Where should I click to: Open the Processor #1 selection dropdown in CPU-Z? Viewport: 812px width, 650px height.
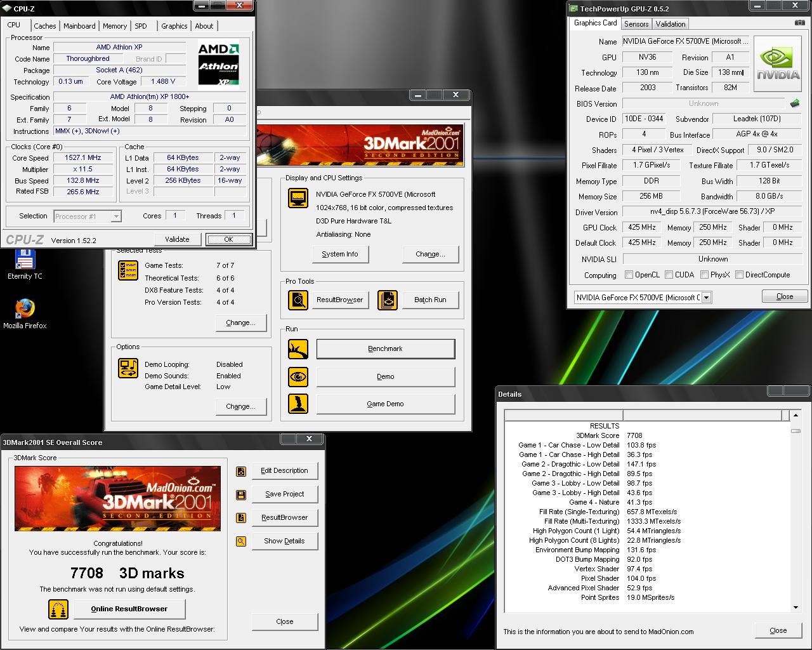pyautogui.click(x=116, y=216)
